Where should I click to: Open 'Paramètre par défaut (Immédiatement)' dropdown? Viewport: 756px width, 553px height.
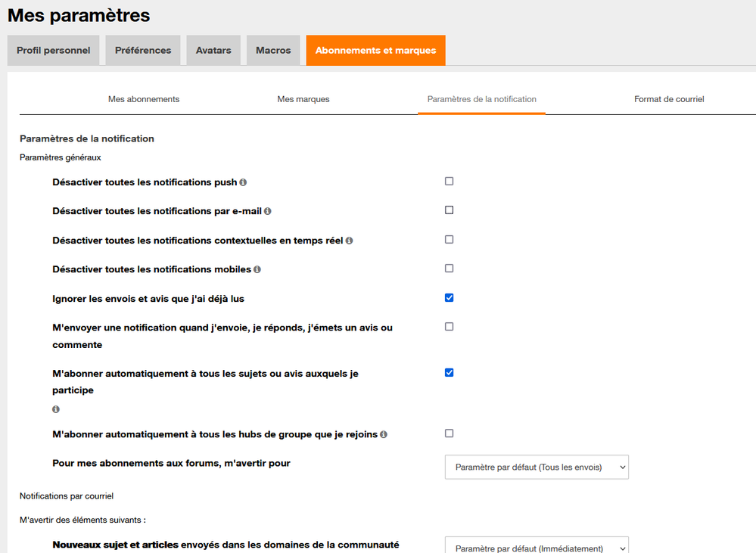tap(537, 548)
